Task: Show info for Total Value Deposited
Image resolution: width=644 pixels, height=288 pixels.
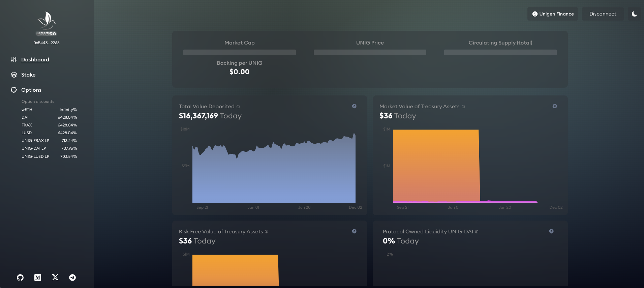Action: tap(238, 107)
